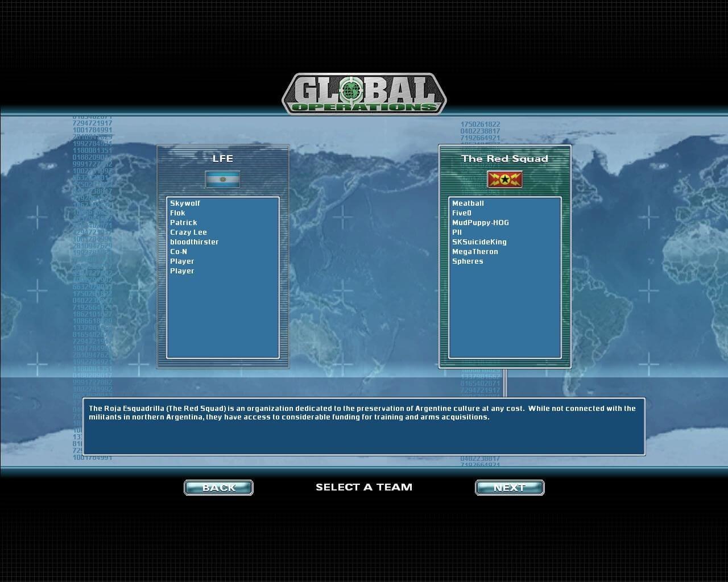
Task: Select player Five0 in Red Squad list
Action: tap(462, 213)
